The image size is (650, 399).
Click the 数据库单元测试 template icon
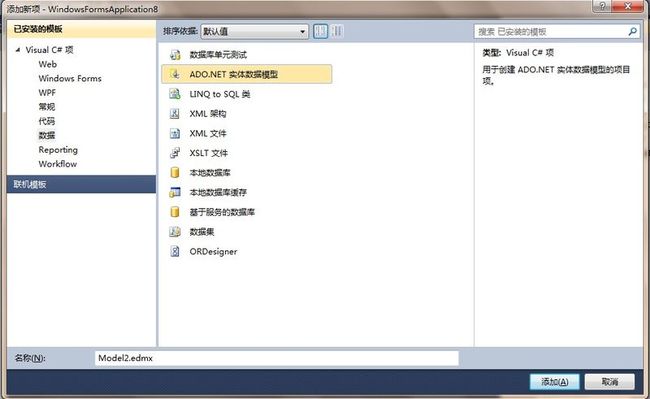[175, 55]
